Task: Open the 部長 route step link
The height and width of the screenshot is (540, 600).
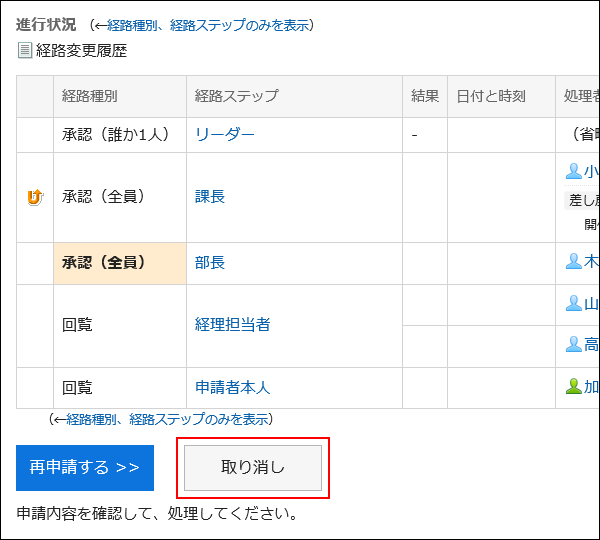Action: pos(210,263)
